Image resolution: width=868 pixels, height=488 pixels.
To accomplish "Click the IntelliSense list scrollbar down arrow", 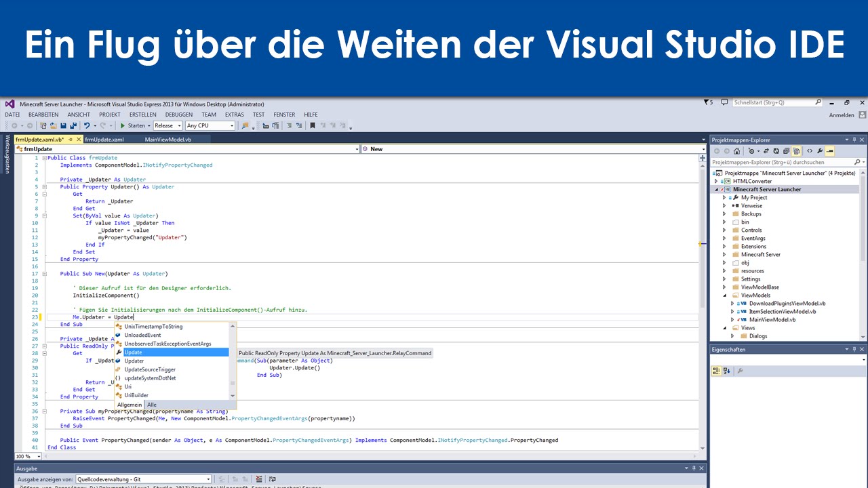I will [233, 395].
